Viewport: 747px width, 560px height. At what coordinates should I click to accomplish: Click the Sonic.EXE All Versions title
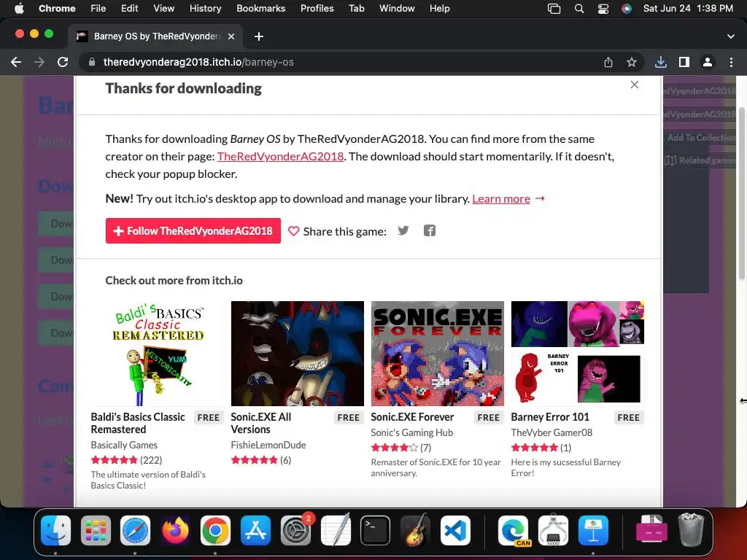pyautogui.click(x=261, y=423)
